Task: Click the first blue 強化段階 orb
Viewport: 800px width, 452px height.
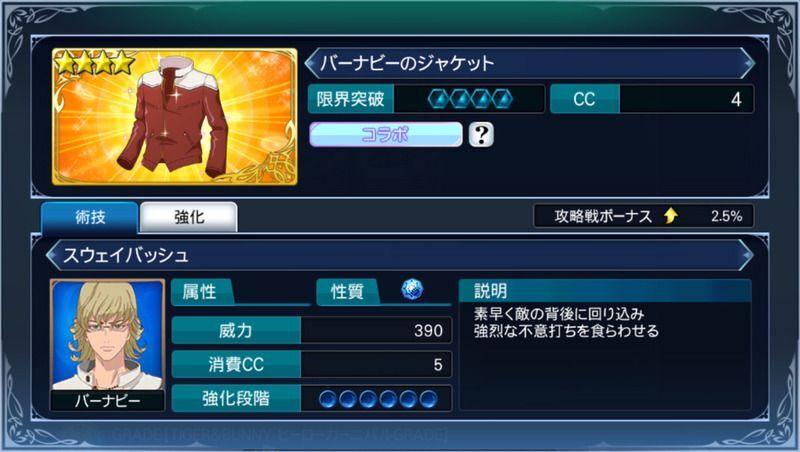Action: (x=328, y=398)
